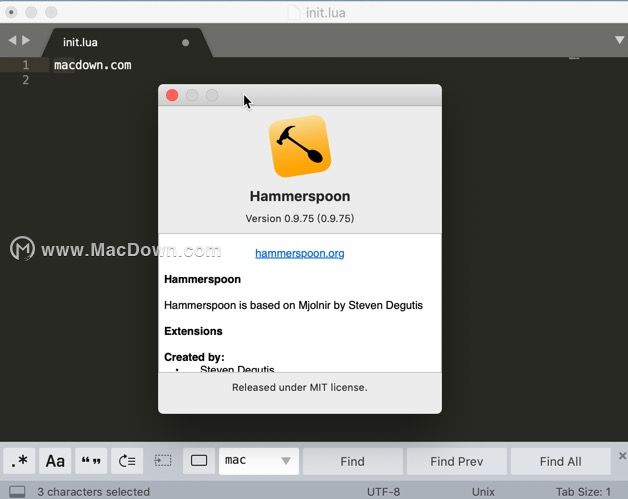The image size is (628, 499).
Task: Close the Hammerspoon about window
Action: (x=172, y=95)
